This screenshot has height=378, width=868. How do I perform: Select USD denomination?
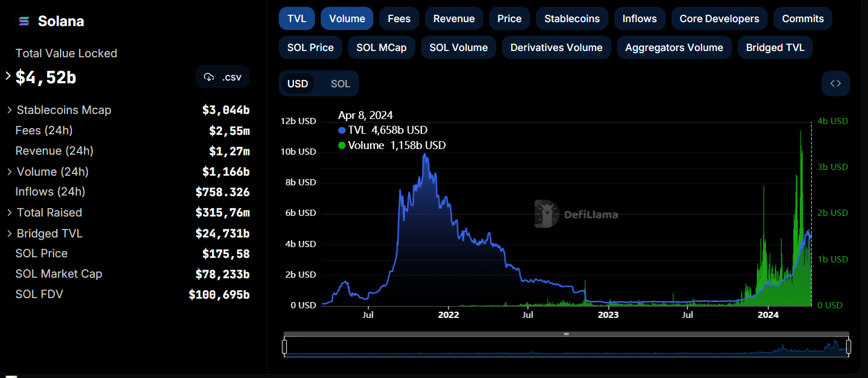pos(297,84)
